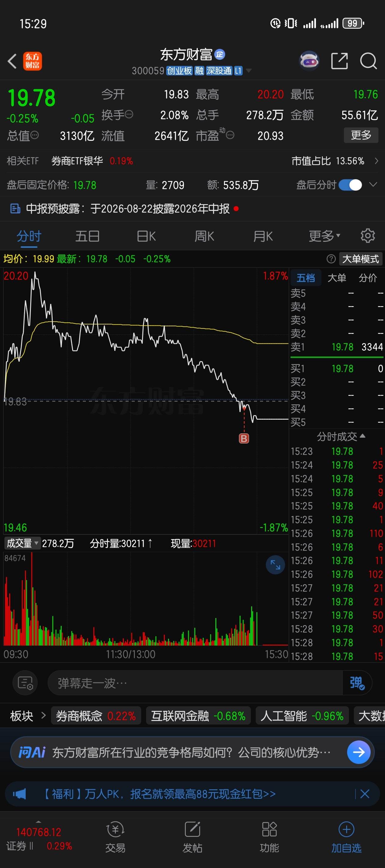The height and width of the screenshot is (868, 385).
Task: Tap the 中报预披露 document icon
Action: coord(15,208)
